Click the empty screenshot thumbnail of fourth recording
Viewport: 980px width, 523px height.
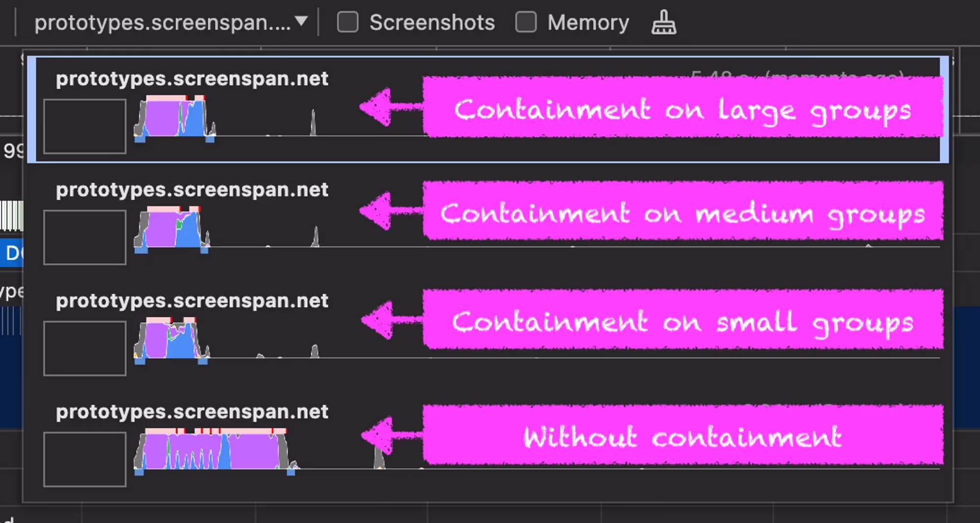pyautogui.click(x=85, y=459)
